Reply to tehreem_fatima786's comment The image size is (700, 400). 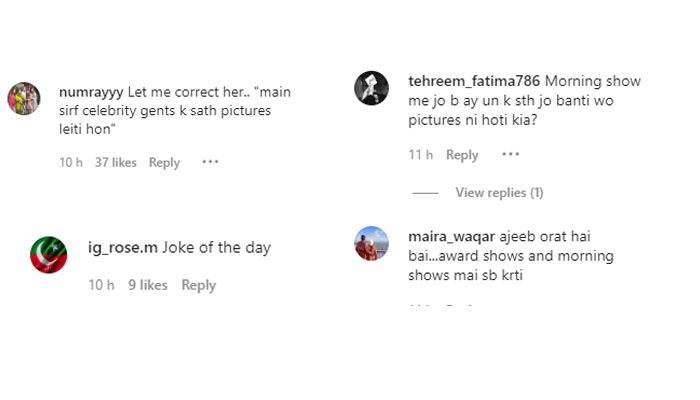[462, 155]
